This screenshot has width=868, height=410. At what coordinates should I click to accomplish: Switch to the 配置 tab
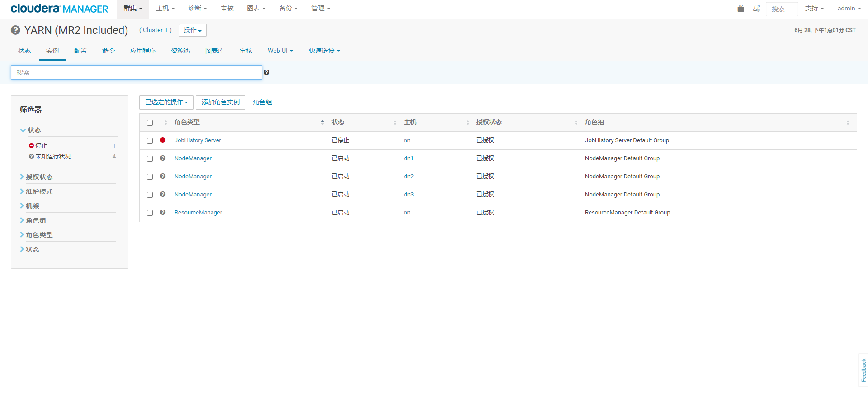click(x=80, y=51)
